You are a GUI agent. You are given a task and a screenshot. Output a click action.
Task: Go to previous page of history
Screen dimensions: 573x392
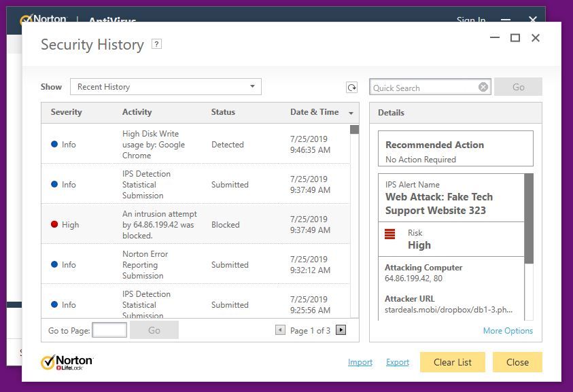280,330
